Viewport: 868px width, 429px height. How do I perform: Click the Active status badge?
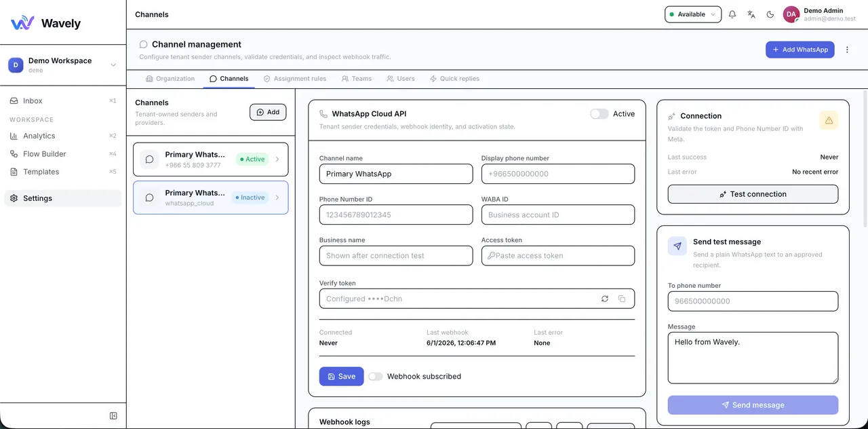tap(252, 160)
